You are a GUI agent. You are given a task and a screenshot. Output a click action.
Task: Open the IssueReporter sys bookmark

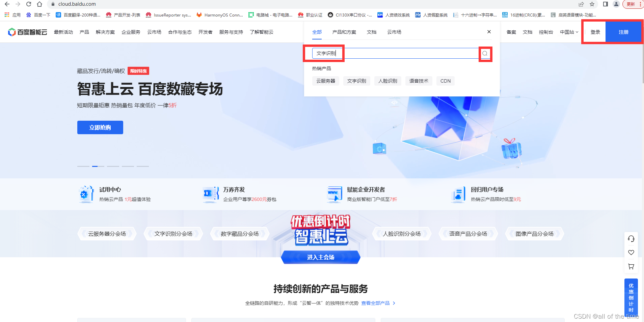pos(168,15)
